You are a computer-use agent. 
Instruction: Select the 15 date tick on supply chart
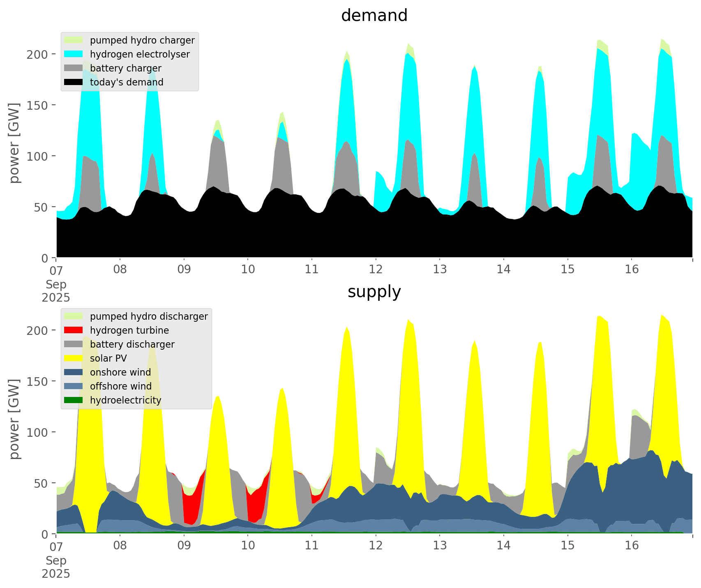(x=567, y=546)
